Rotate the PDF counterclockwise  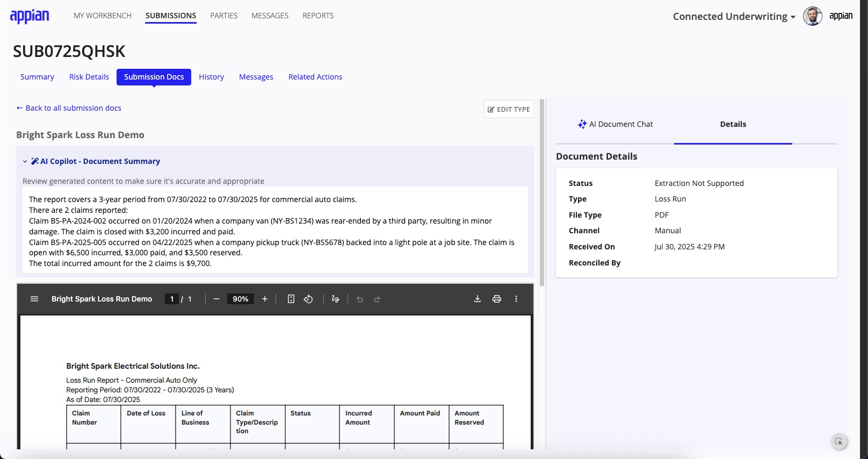coord(308,299)
